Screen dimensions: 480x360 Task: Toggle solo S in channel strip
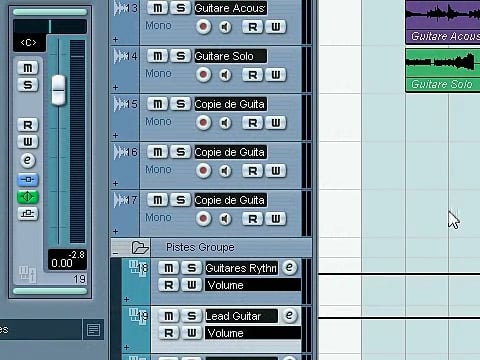pyautogui.click(x=28, y=85)
